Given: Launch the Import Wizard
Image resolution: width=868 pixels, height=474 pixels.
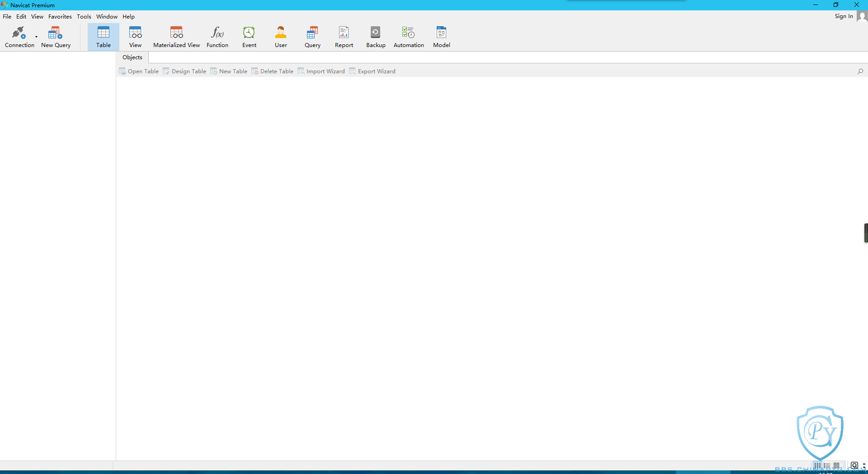Looking at the screenshot, I should point(321,71).
